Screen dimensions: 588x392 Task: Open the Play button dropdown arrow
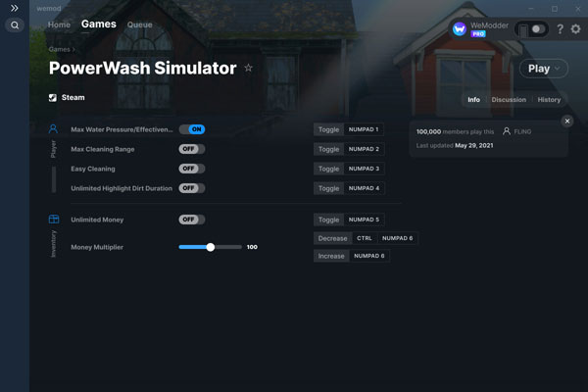(x=558, y=69)
